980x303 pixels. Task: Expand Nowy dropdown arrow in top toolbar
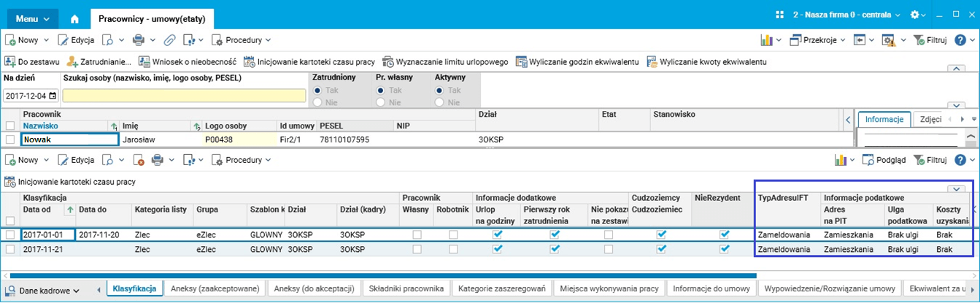(47, 40)
